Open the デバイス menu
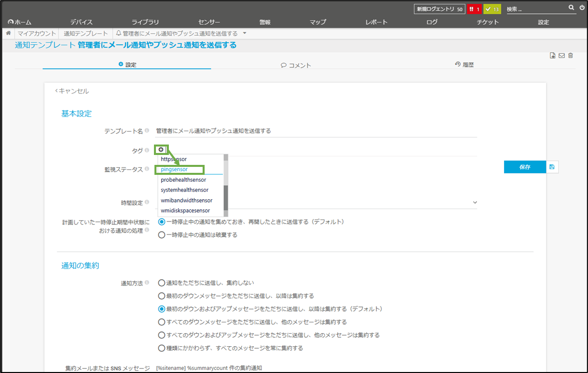This screenshot has width=588, height=373. pyautogui.click(x=81, y=22)
